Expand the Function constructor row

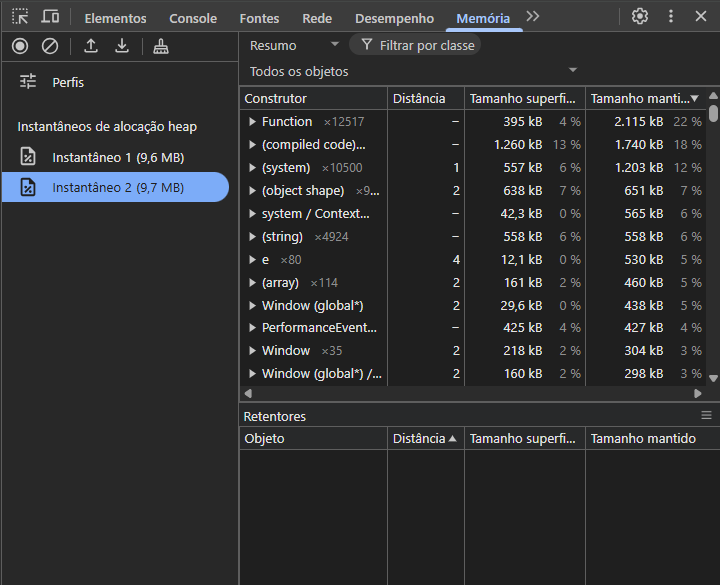(252, 122)
